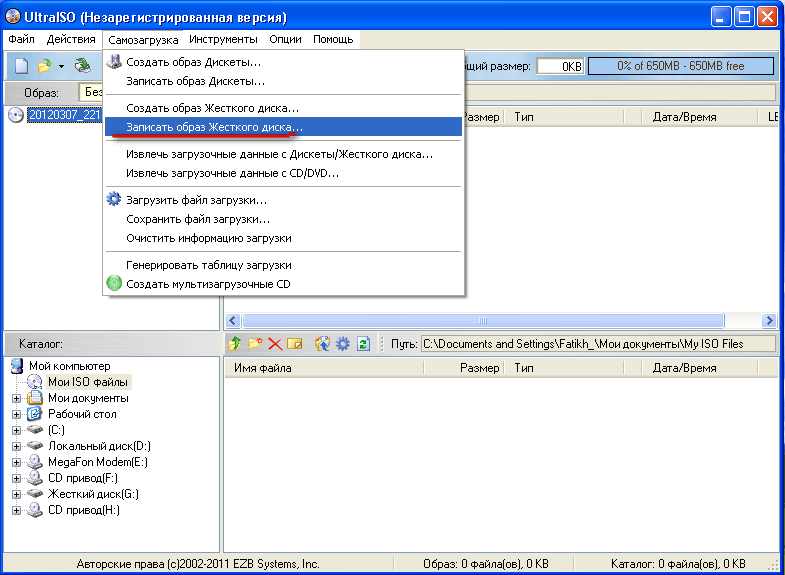
Task: Sort catalog list by Тип column
Action: coord(564,368)
